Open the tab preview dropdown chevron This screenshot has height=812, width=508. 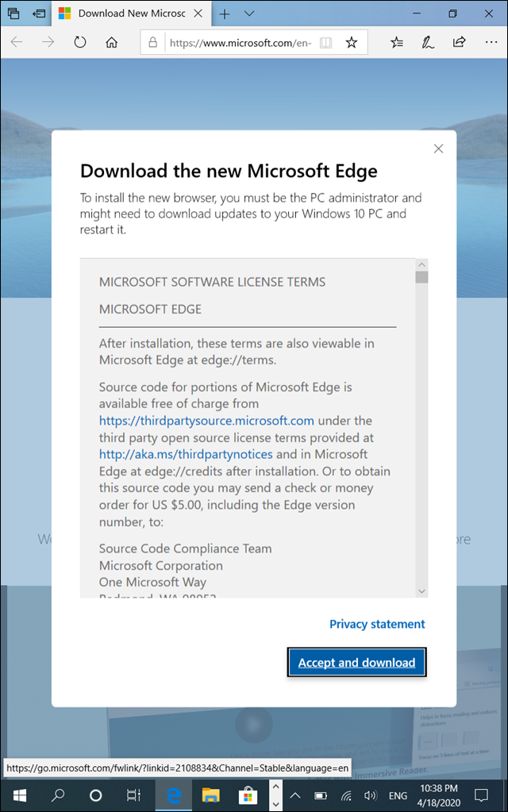(249, 13)
